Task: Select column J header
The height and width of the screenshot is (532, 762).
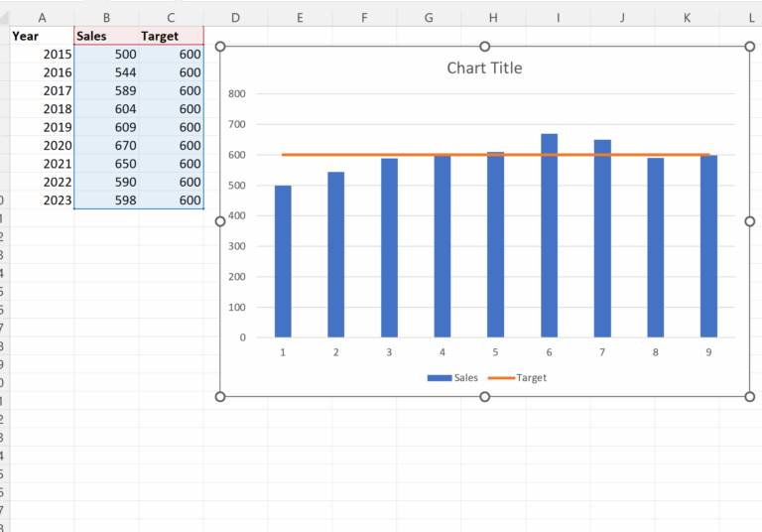Action: pos(622,18)
